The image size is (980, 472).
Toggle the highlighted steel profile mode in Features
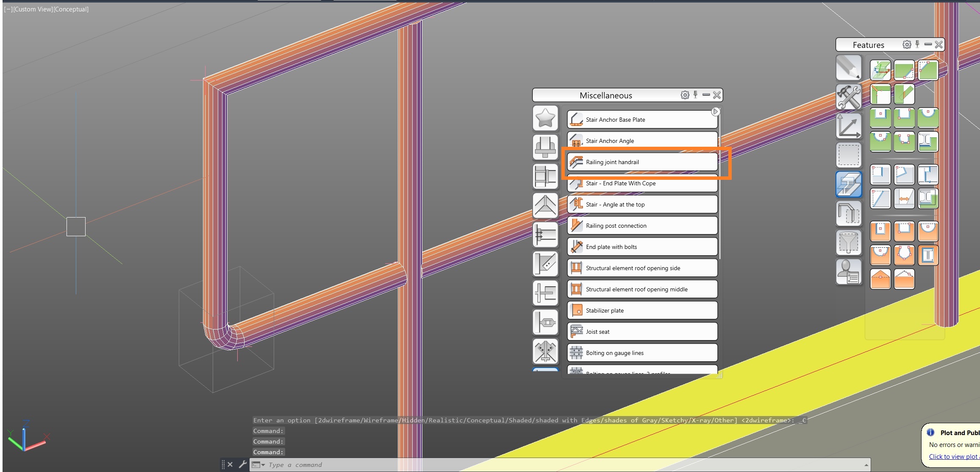849,184
